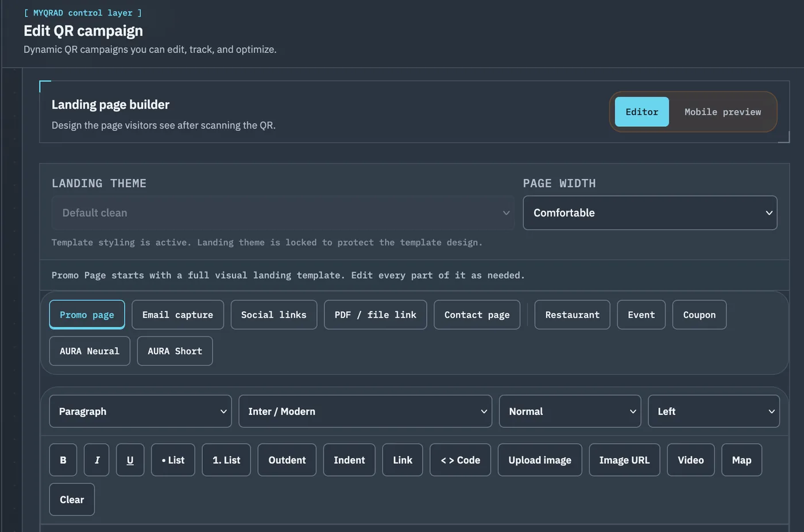
Task: Click Upload image
Action: pyautogui.click(x=540, y=460)
